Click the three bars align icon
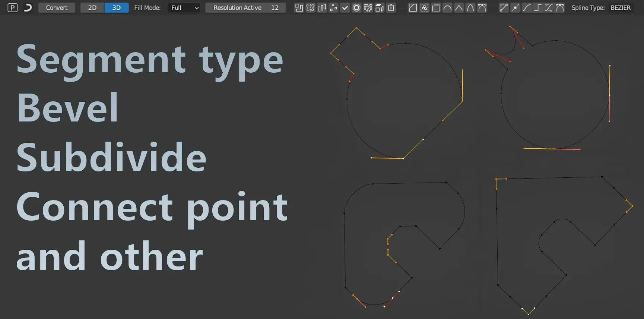Screen dimensions: 644x319 click(322, 7)
